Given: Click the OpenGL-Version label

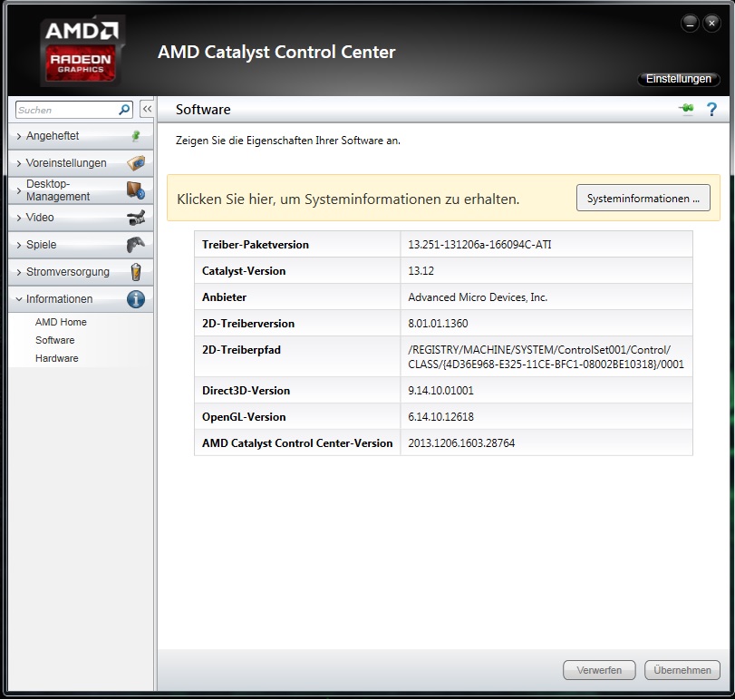Looking at the screenshot, I should click(x=244, y=417).
